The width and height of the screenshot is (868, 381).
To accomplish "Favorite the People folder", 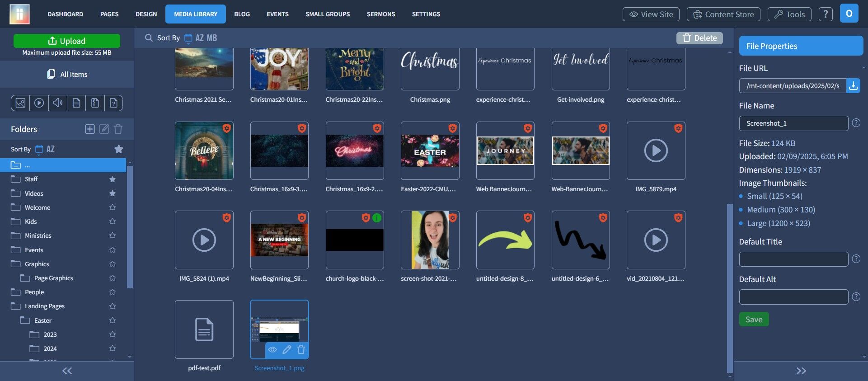I will [113, 292].
